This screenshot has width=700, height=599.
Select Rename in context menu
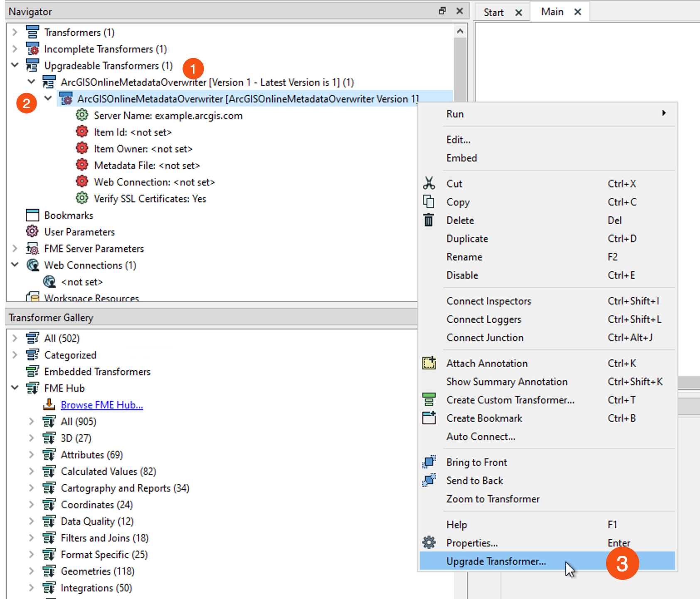pyautogui.click(x=547, y=257)
